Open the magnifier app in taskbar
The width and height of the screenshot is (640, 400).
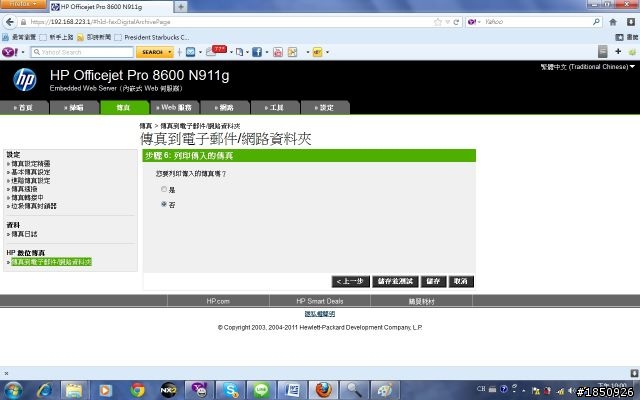pos(354,391)
